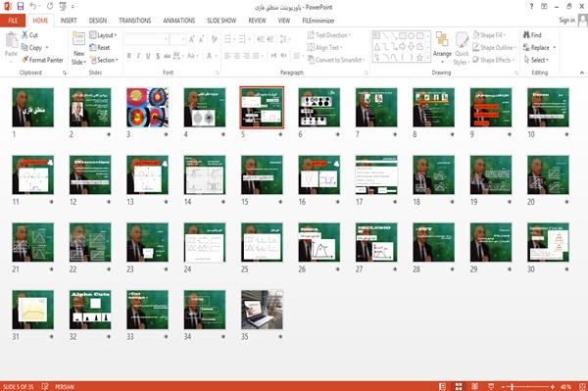The width and height of the screenshot is (588, 391).
Task: Click the Save icon in quick access toolbar
Action: coord(21,6)
